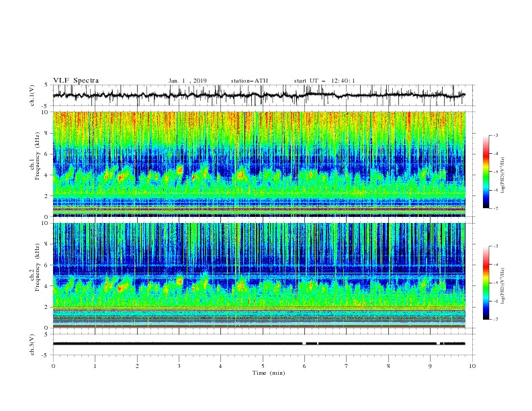Click the "ch.1(V)" waveform axis label
This screenshot has height=411, width=532.
(32, 95)
